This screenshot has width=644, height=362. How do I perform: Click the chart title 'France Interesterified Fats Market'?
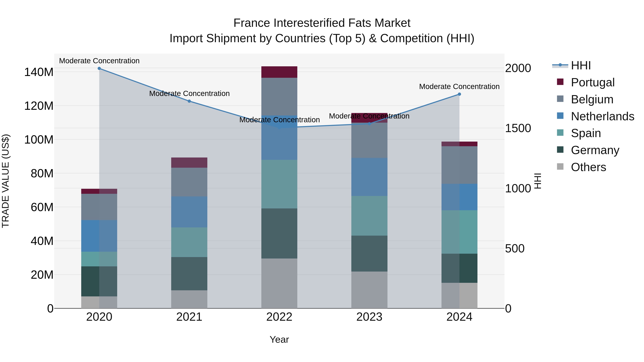point(322,23)
